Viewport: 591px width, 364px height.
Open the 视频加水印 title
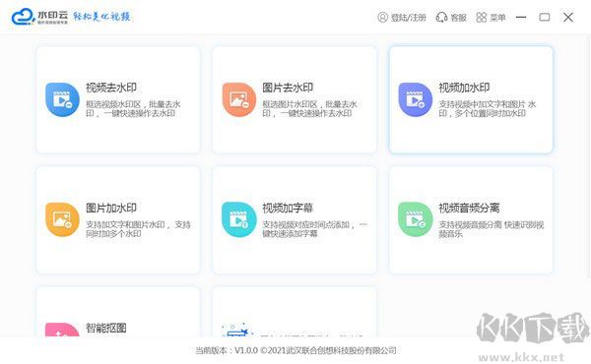(464, 88)
